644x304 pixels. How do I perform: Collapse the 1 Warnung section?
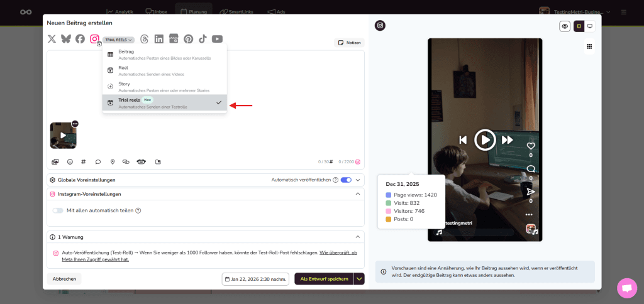click(x=358, y=237)
